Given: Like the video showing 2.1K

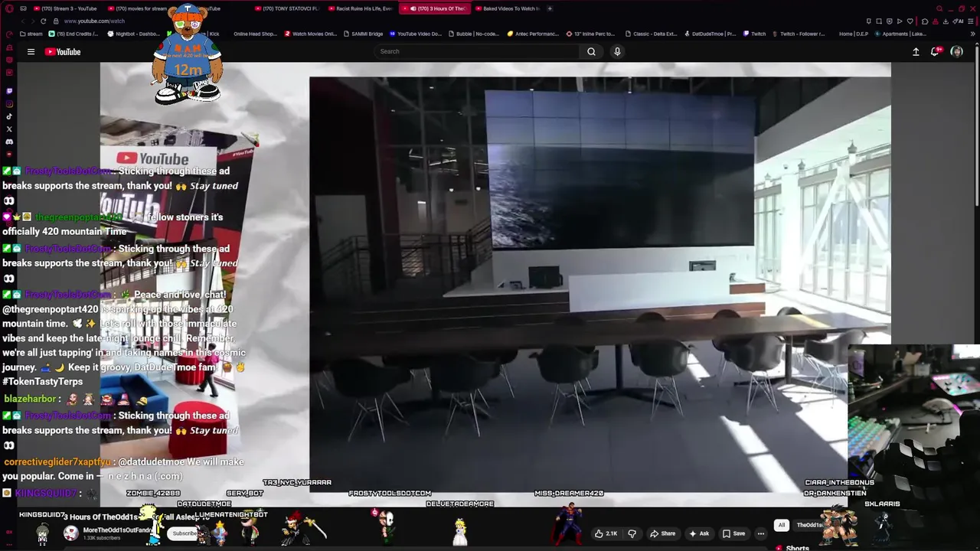Looking at the screenshot, I should click(x=607, y=533).
